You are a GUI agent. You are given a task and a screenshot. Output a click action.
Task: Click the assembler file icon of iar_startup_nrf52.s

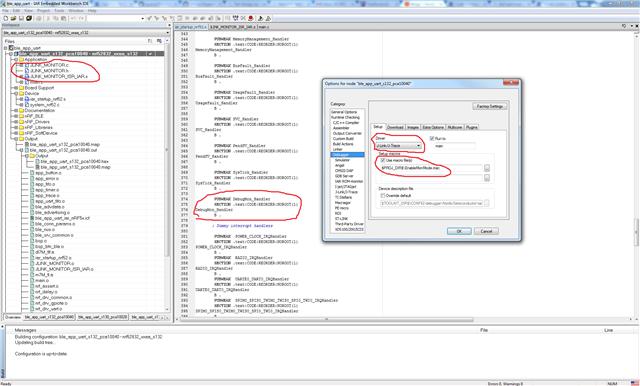[27, 99]
